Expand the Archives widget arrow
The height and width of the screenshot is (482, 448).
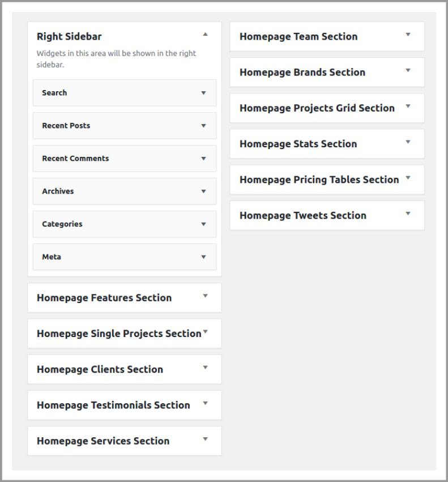(x=203, y=191)
